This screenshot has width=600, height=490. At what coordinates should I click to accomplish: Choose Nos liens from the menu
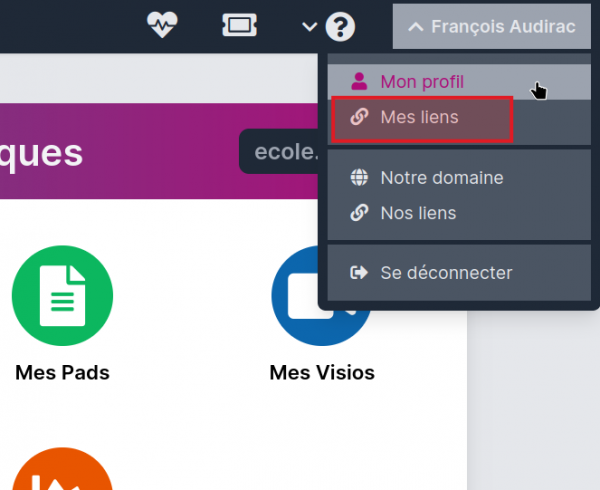click(459, 213)
